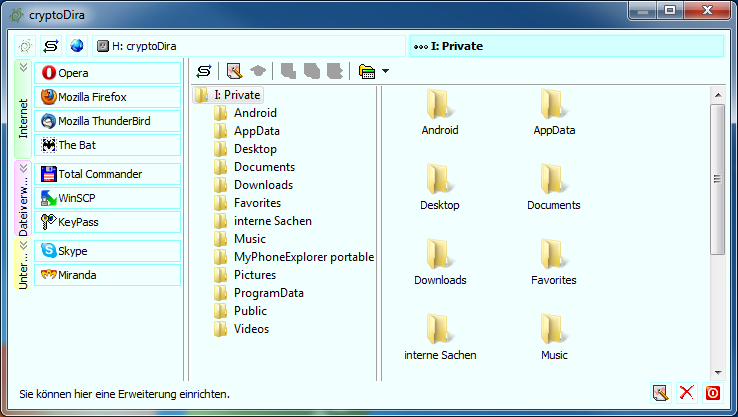The image size is (738, 417).
Task: Select Documents in folder tree
Action: point(265,167)
